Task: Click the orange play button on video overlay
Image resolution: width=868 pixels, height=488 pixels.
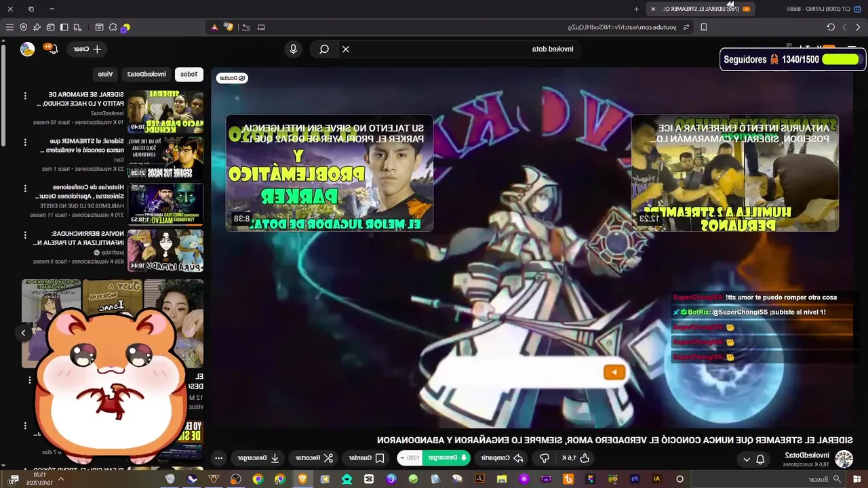Action: tap(614, 372)
